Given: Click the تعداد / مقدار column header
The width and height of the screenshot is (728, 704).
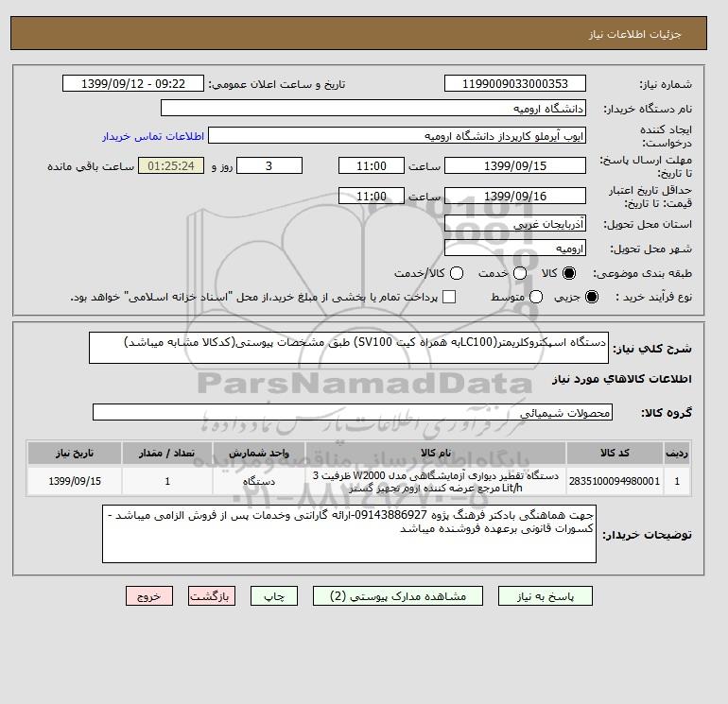Looking at the screenshot, I should coord(167,453).
